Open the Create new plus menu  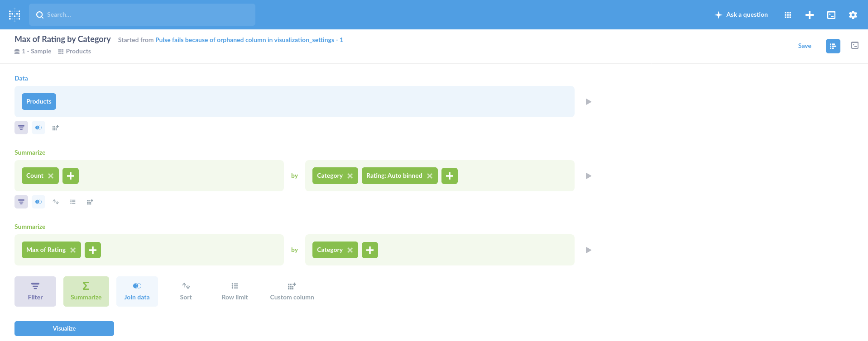click(810, 15)
